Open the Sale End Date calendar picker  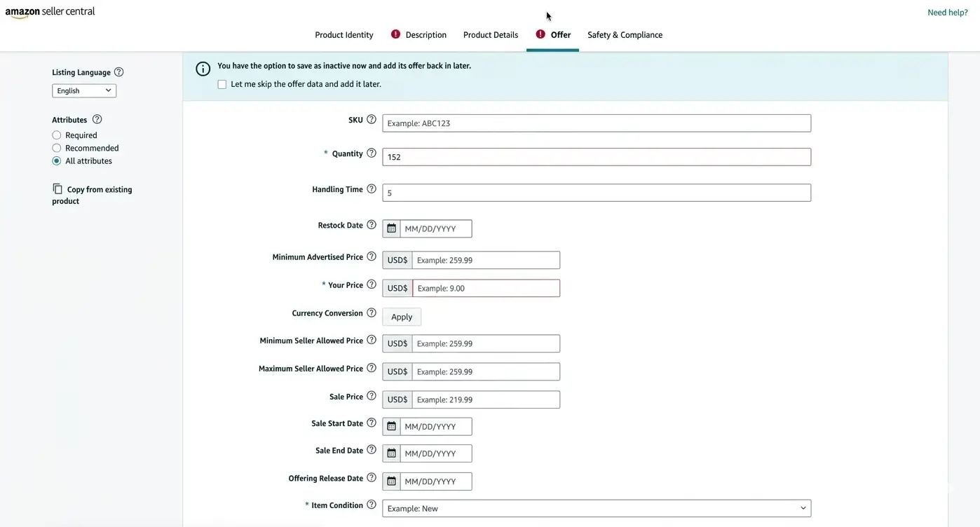click(x=391, y=453)
